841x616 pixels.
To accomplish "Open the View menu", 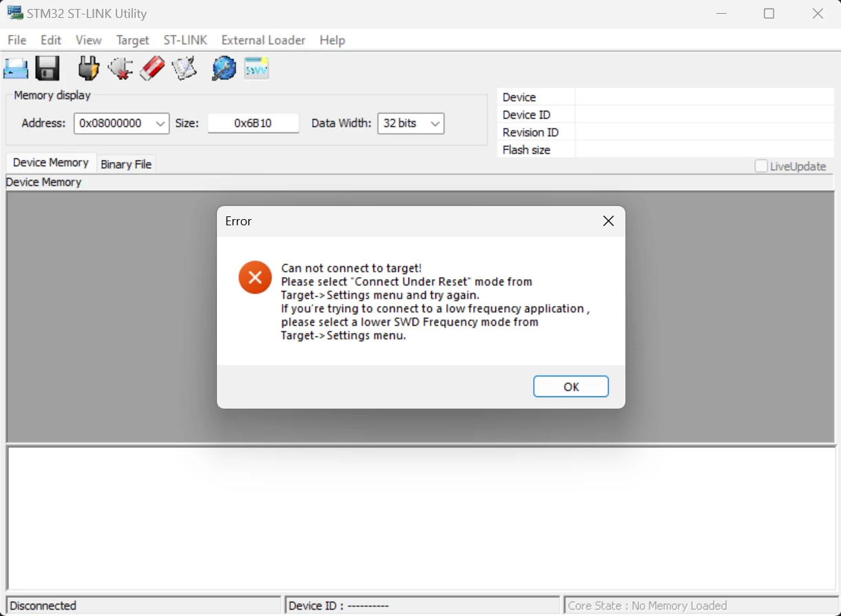I will [x=88, y=40].
